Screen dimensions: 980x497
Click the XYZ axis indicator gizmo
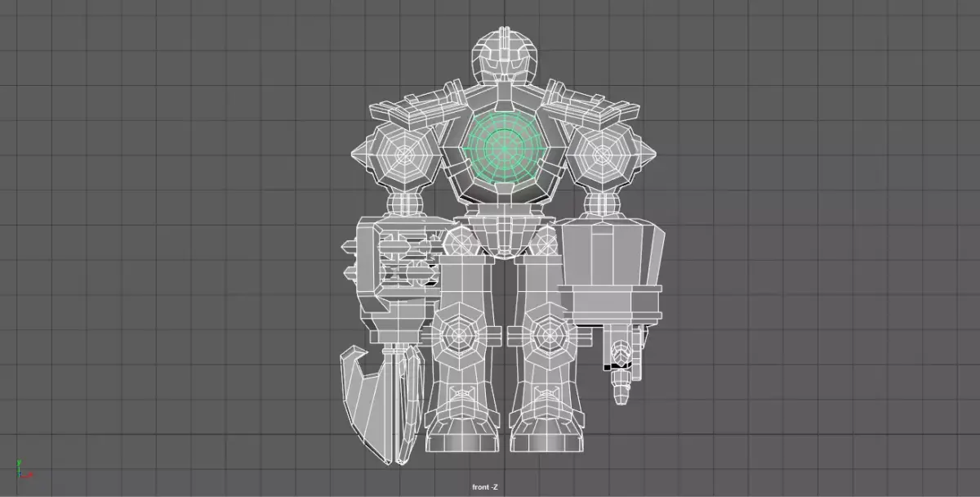(x=24, y=469)
